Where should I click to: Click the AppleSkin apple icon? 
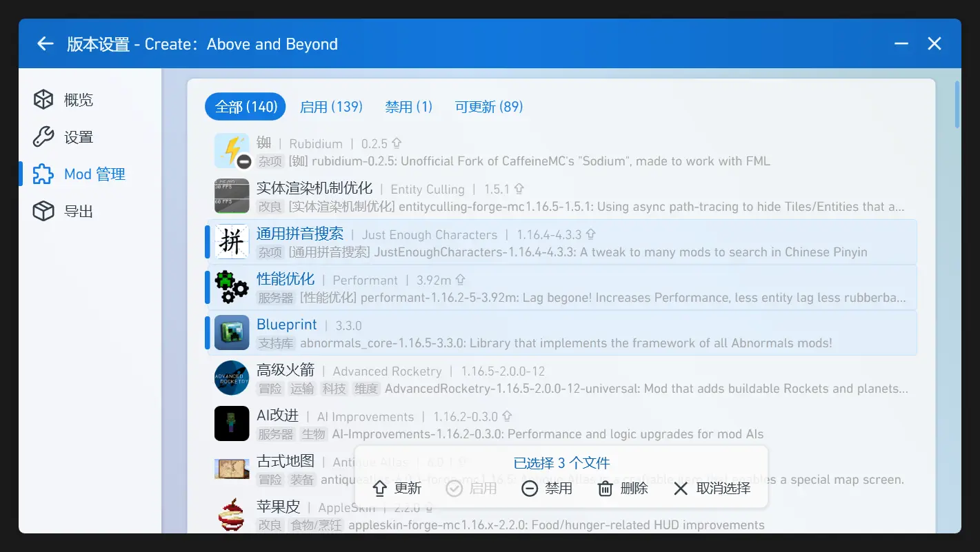coord(231,515)
